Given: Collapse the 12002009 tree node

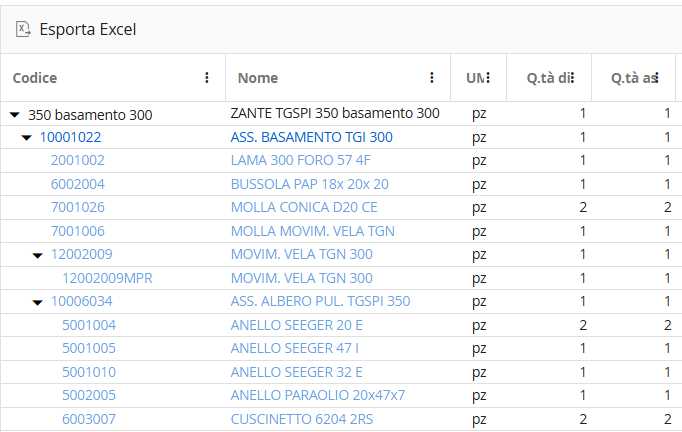Looking at the screenshot, I should 38,255.
